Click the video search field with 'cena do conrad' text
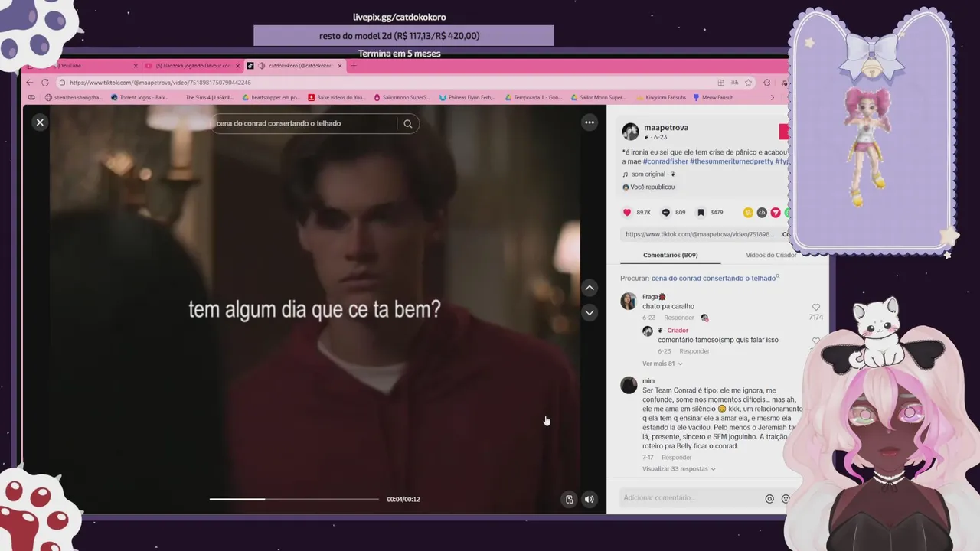The height and width of the screenshot is (551, 980). click(x=304, y=123)
